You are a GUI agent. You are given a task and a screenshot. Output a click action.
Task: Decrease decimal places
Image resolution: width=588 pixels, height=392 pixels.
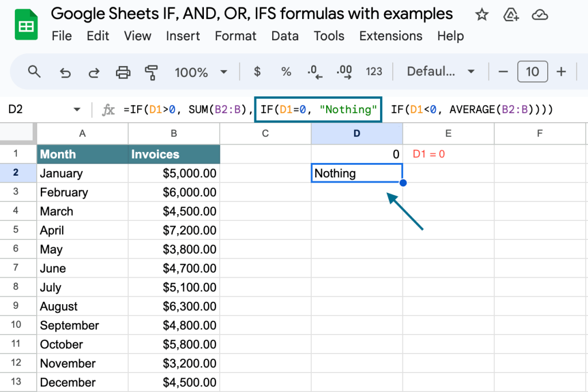(315, 72)
